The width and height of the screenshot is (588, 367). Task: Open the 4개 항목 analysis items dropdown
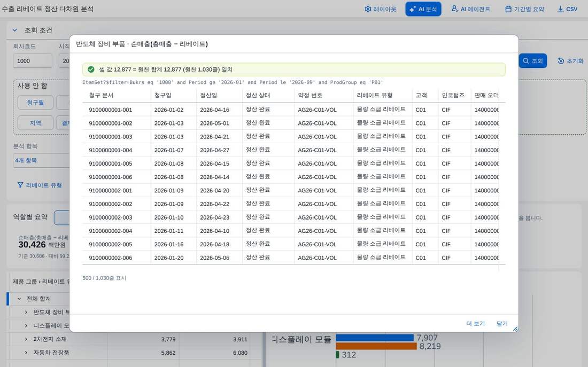(x=41, y=160)
